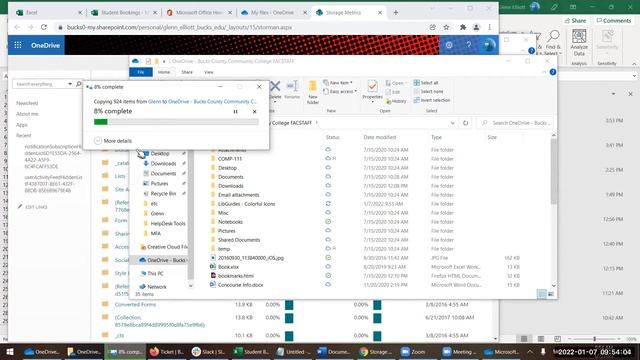Open the browser three-dot menu
Screen dimensions: 640x360
(x=489, y=27)
